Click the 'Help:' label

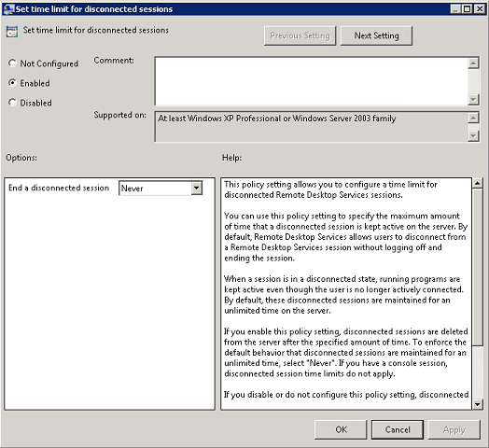point(231,158)
